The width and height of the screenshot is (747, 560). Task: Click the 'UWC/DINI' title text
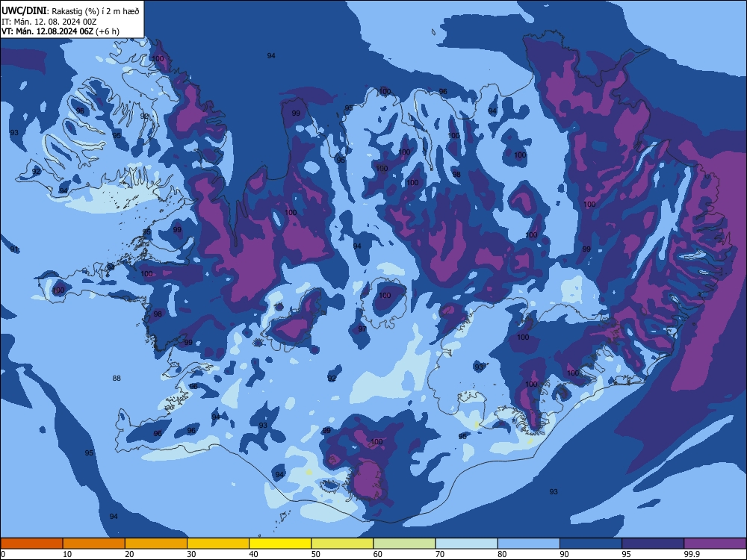pos(25,11)
